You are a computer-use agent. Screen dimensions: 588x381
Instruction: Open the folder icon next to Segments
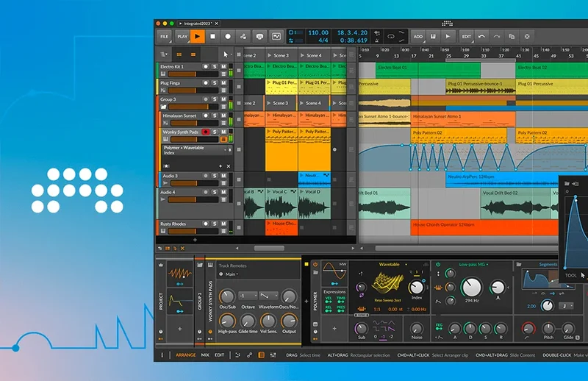tap(519, 264)
